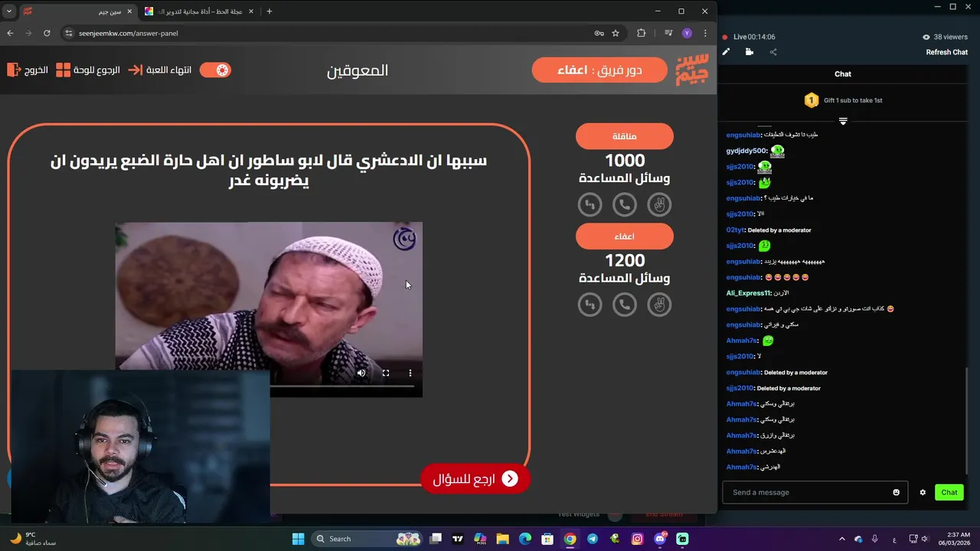Image resolution: width=980 pixels, height=551 pixels.
Task: Use اعفاء team's swap arrows help icon
Action: 590,305
